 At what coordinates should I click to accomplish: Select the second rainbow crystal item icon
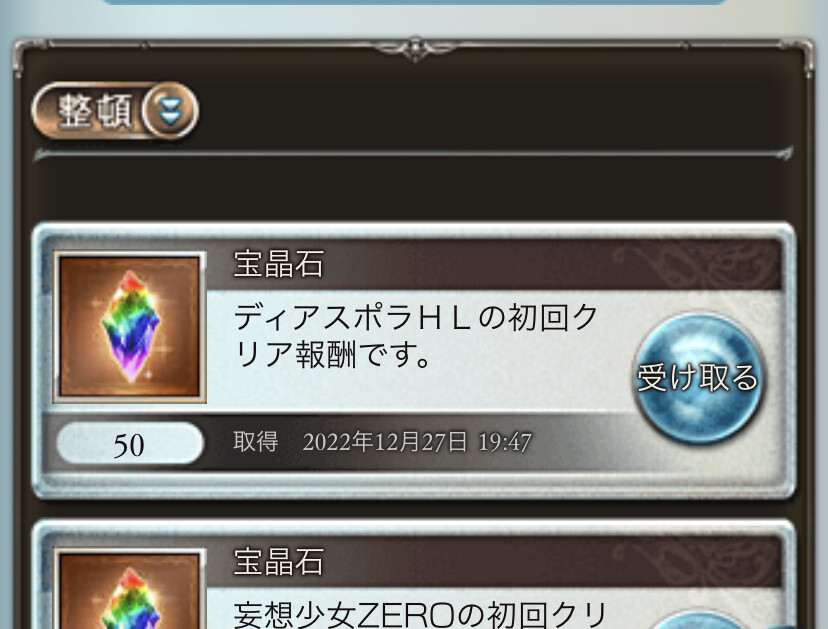pyautogui.click(x=129, y=589)
